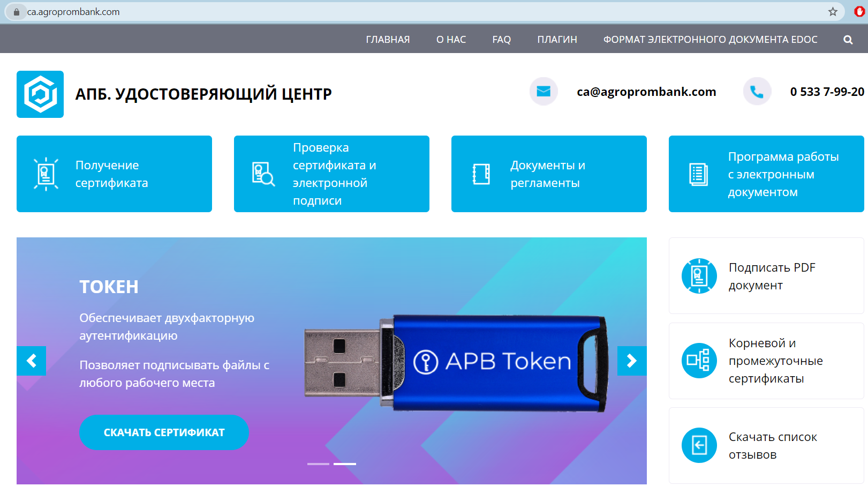This screenshot has width=868, height=486.
Task: Click the Скачать список отзывов round icon
Action: coord(699,445)
